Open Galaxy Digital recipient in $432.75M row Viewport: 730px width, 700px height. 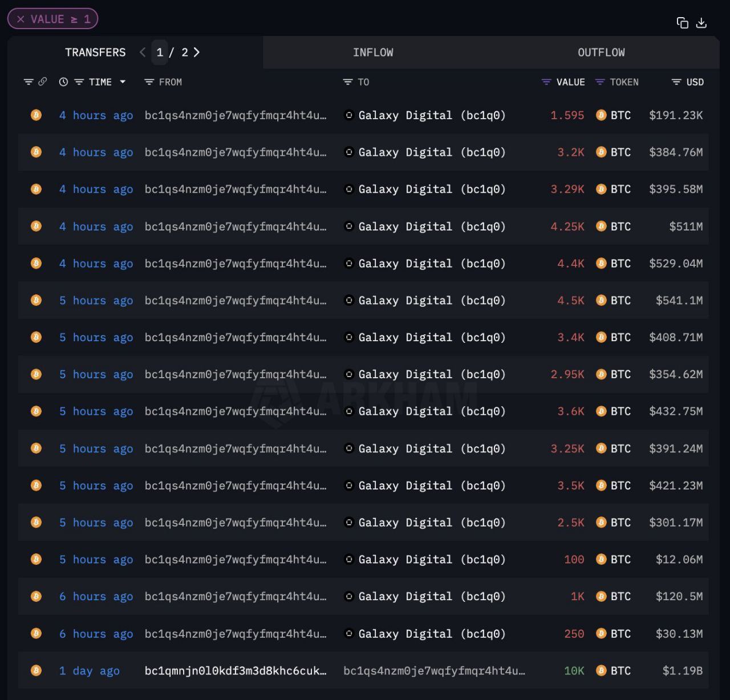432,412
